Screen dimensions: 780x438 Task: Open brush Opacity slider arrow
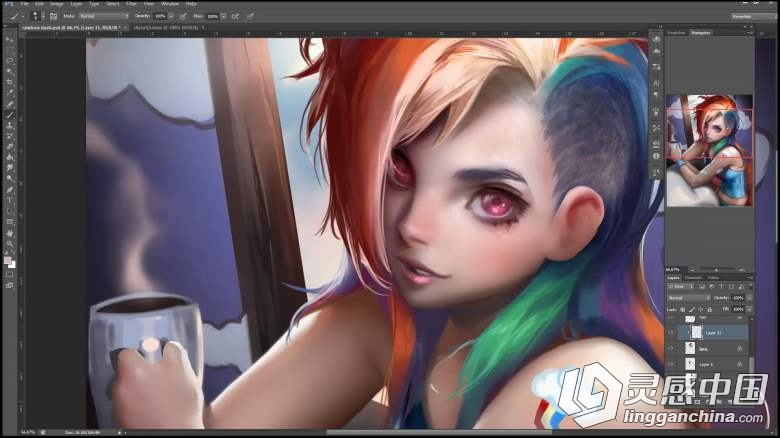(x=171, y=16)
